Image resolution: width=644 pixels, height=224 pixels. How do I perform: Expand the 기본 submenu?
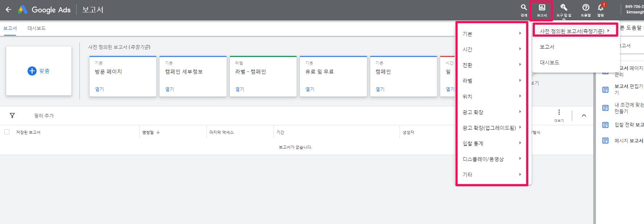(x=491, y=34)
